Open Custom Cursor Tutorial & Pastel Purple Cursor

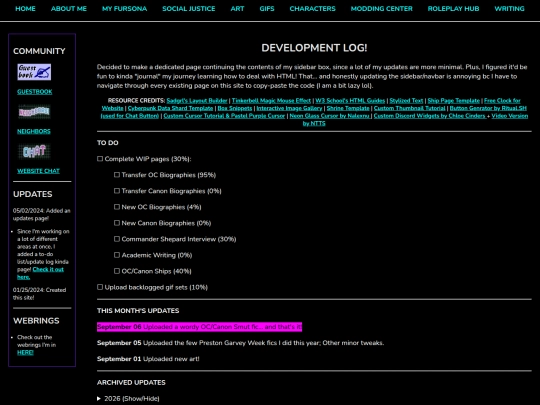(x=224, y=116)
